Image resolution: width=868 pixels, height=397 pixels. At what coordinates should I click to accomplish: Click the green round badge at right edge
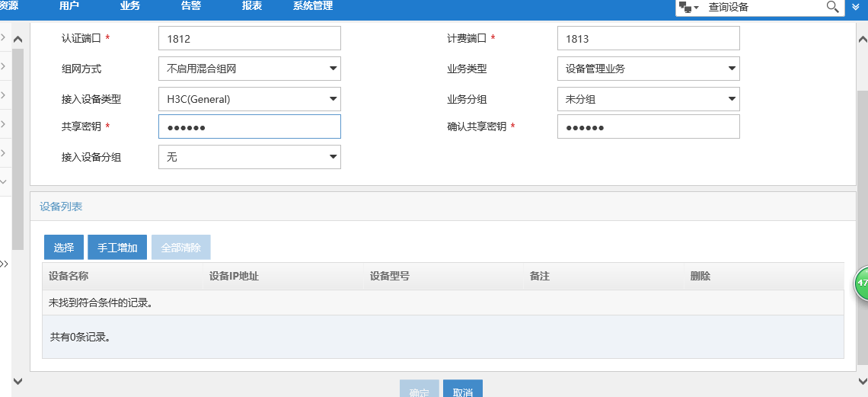tap(861, 283)
